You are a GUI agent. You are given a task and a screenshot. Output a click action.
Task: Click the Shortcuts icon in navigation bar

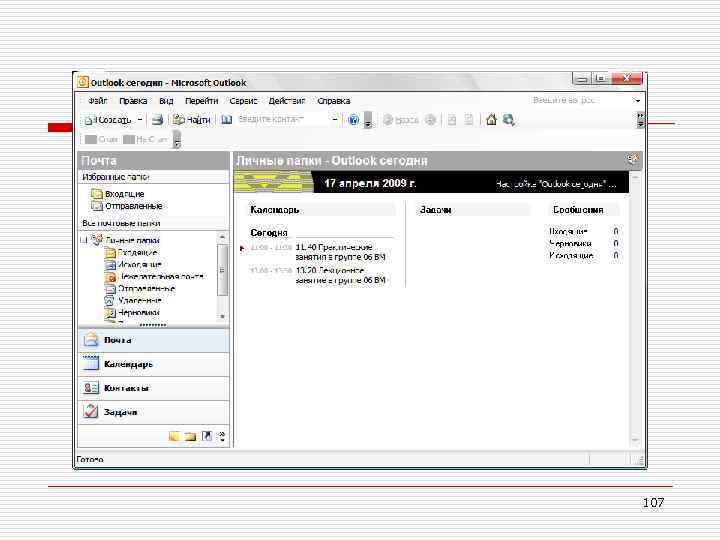click(x=207, y=436)
